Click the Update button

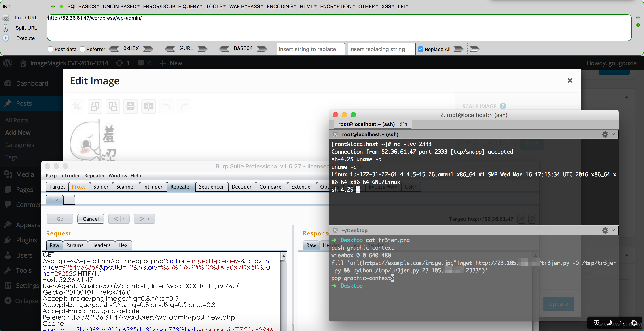pyautogui.click(x=558, y=304)
